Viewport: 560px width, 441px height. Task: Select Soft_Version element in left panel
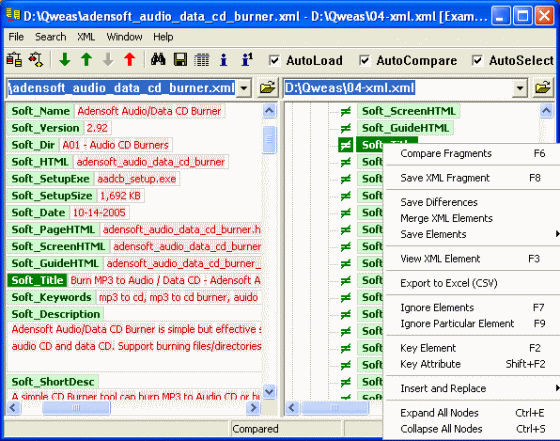(45, 128)
